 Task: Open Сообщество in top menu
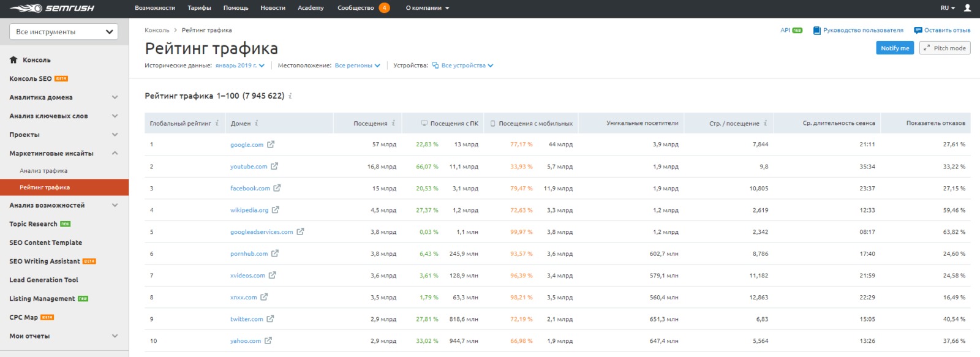point(356,8)
